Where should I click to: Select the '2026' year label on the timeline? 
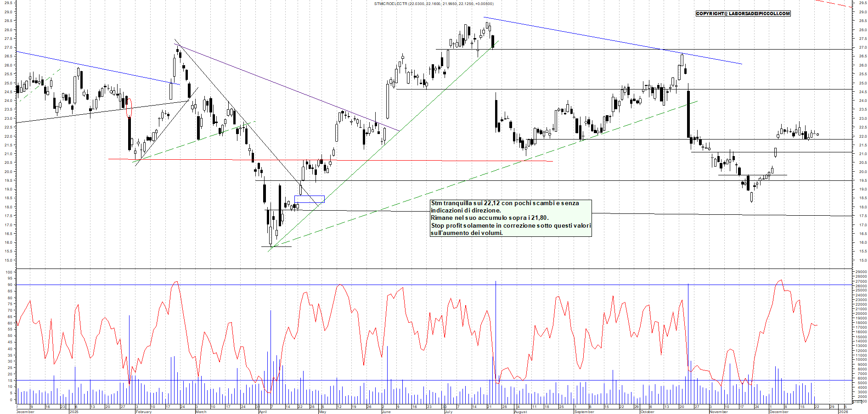point(843,412)
